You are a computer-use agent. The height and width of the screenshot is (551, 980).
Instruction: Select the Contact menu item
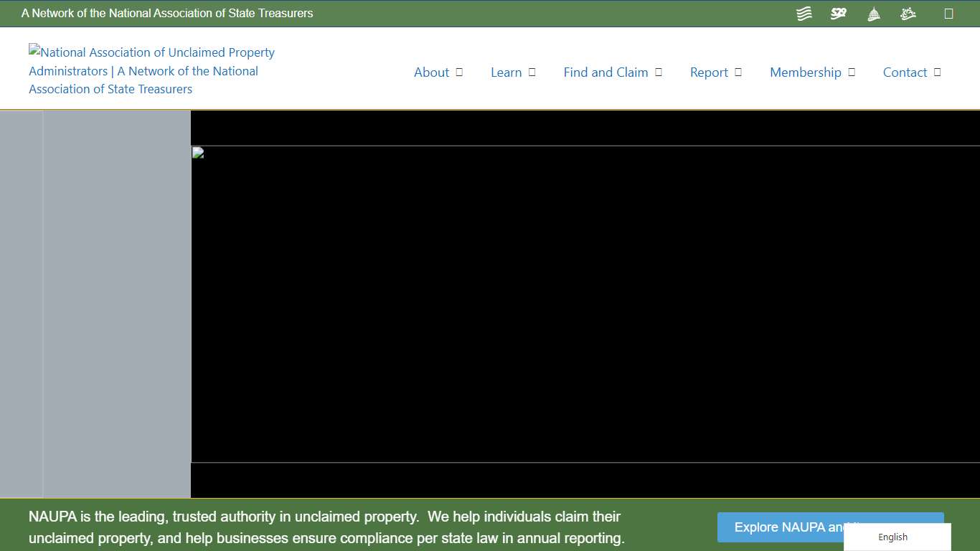905,72
